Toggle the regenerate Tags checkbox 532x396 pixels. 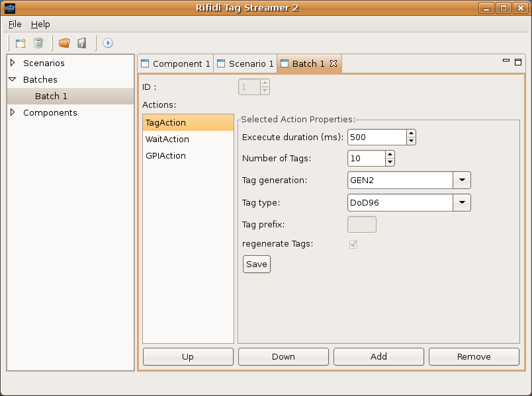click(353, 244)
